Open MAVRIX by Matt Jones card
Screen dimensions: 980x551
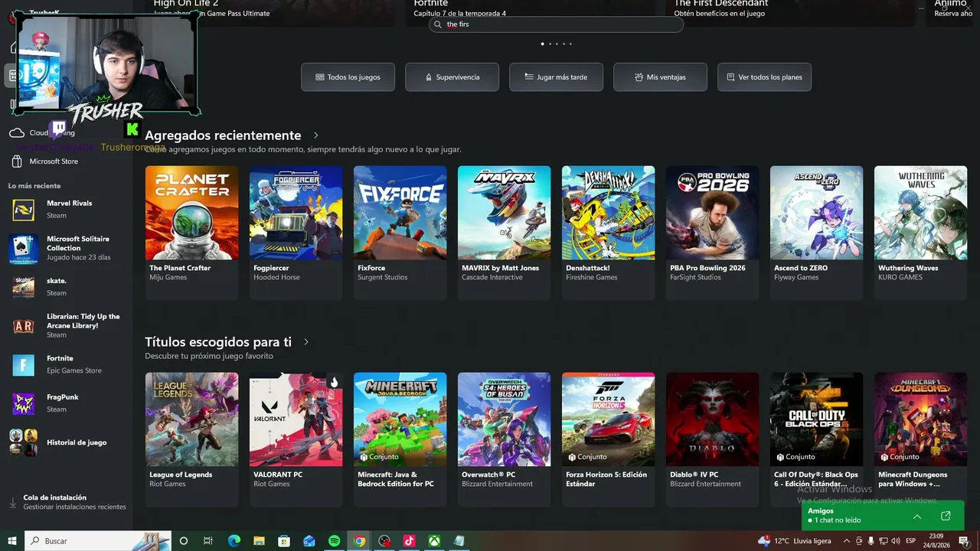(504, 233)
